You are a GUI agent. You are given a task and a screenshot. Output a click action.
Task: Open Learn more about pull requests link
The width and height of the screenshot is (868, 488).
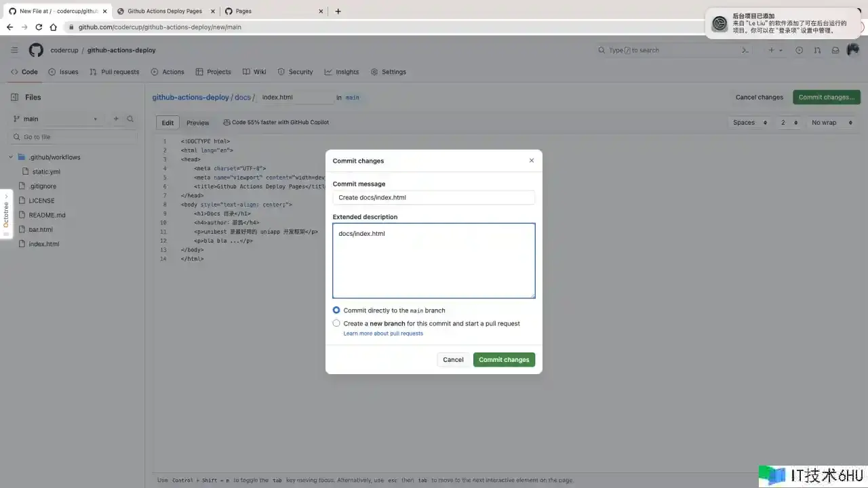tap(383, 333)
